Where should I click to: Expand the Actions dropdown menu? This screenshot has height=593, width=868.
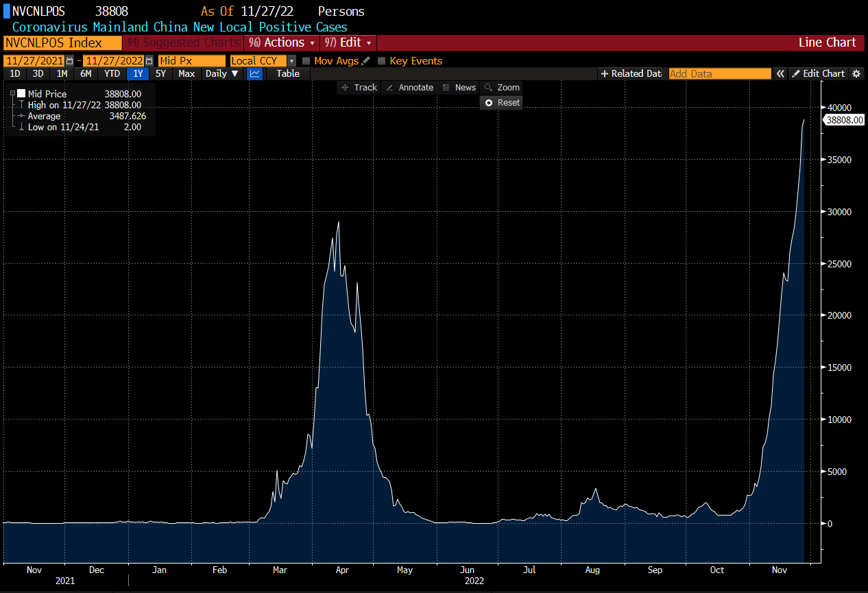(x=282, y=43)
